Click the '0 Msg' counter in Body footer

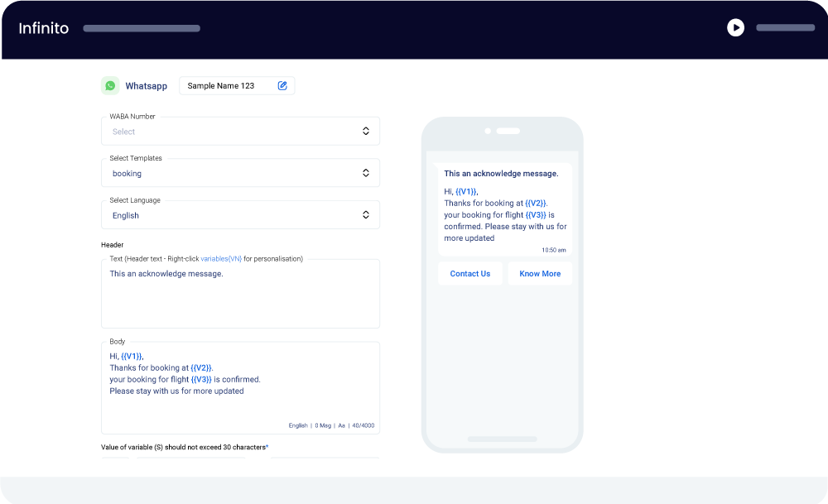coord(323,425)
